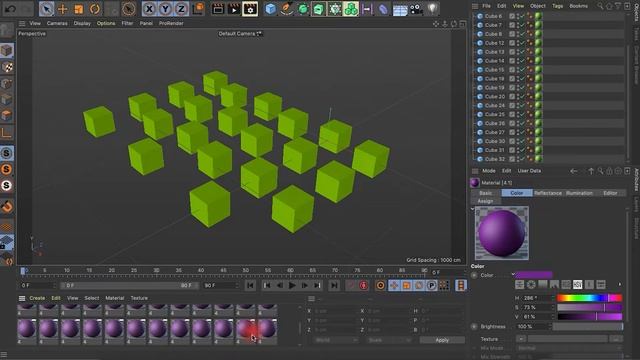
Task: Select the Move tool
Action: [x=62, y=9]
